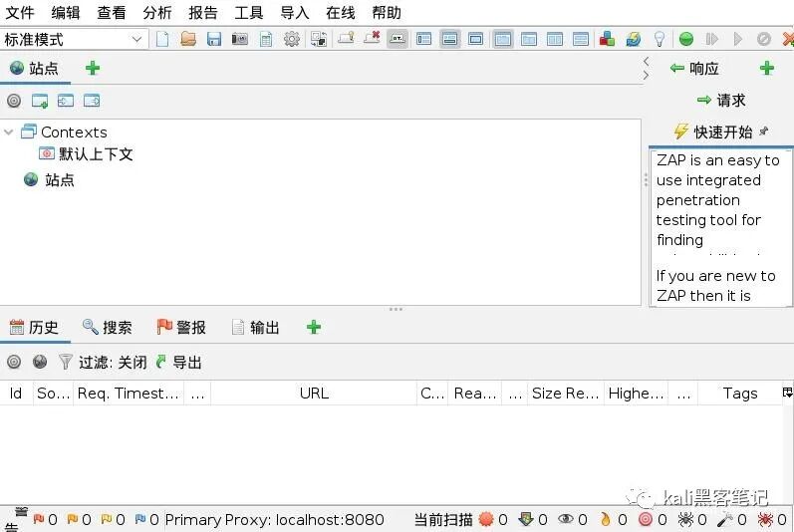Click the 导出 export button
Viewport: 794px width, 532px height.
178,362
